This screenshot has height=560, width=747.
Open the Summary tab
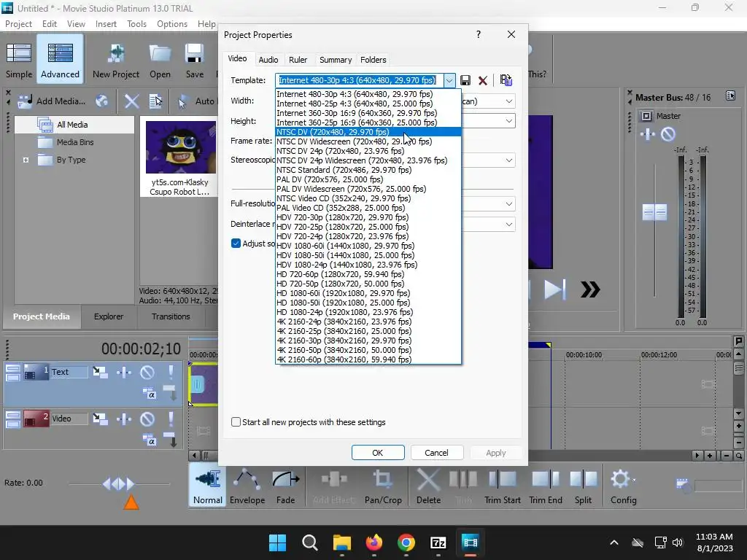tap(336, 60)
